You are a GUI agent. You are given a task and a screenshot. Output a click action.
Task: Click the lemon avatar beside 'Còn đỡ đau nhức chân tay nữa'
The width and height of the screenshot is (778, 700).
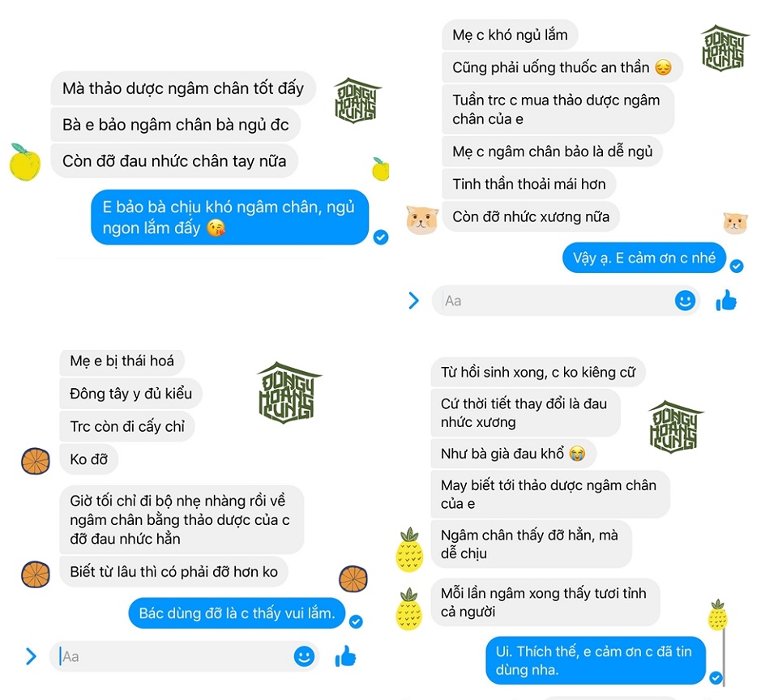25,162
